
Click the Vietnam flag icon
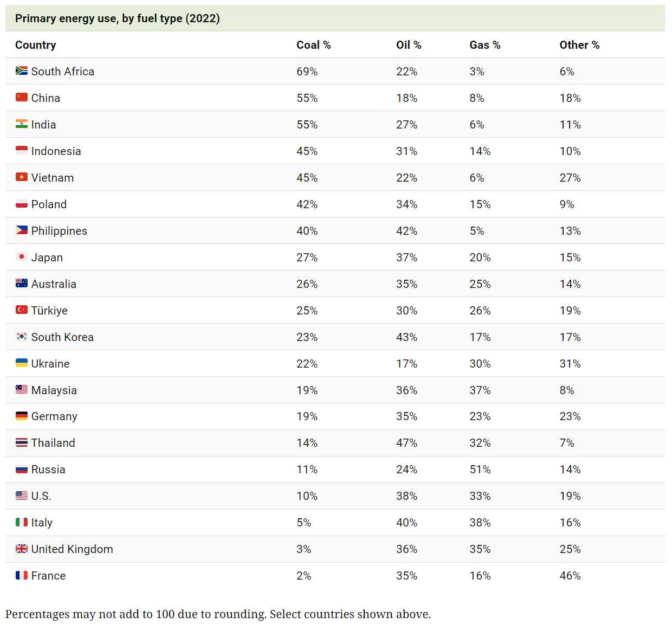[21, 177]
